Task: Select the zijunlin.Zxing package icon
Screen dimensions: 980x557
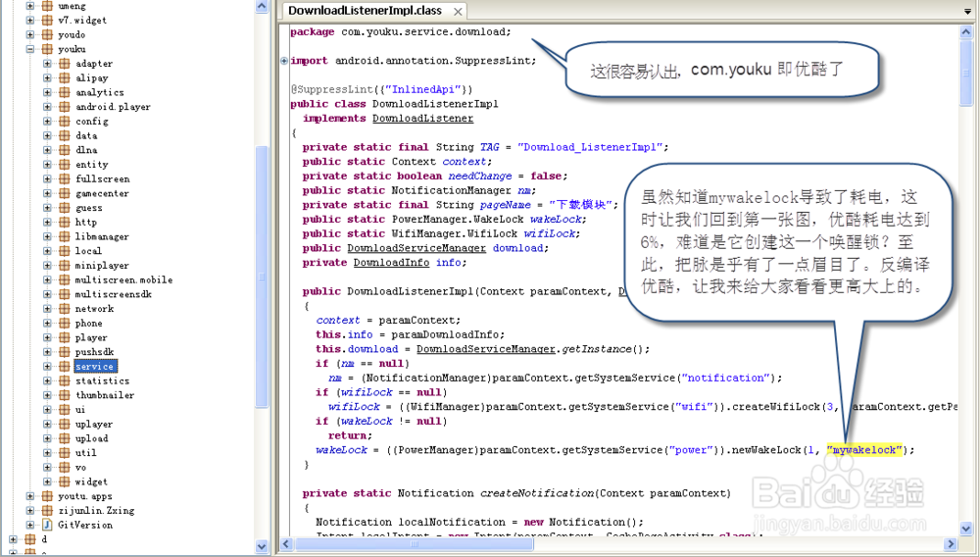Action: pos(47,510)
